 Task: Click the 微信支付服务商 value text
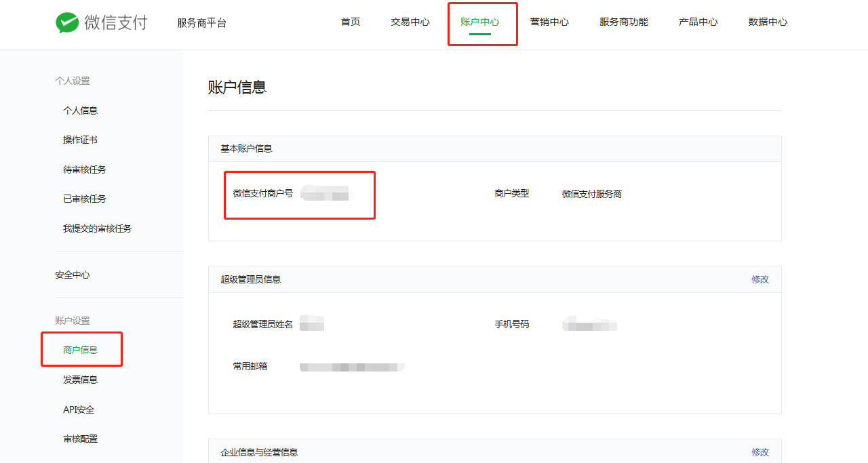(592, 194)
